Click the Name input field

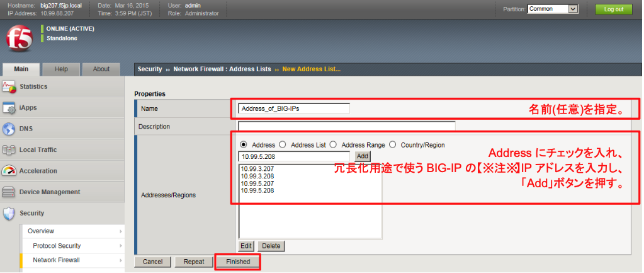(x=294, y=108)
